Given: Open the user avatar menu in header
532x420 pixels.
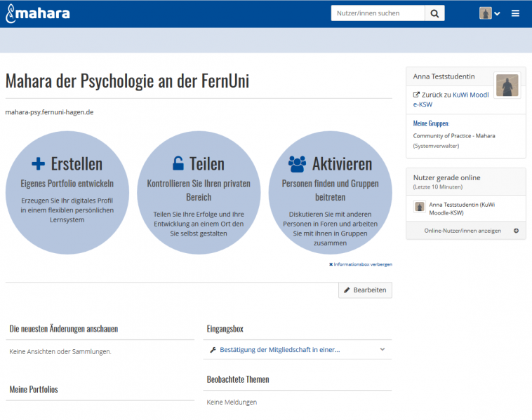Looking at the screenshot, I should 490,13.
